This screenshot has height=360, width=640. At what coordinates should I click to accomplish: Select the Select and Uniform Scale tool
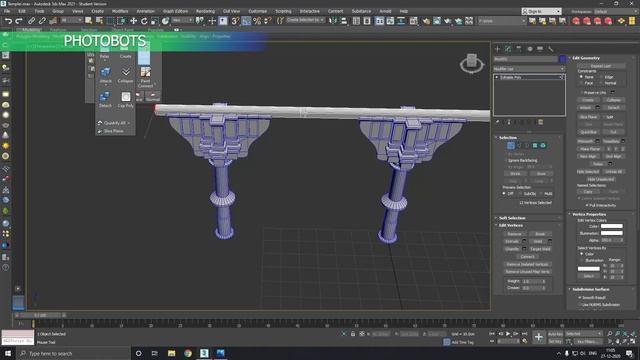pyautogui.click(x=155, y=20)
